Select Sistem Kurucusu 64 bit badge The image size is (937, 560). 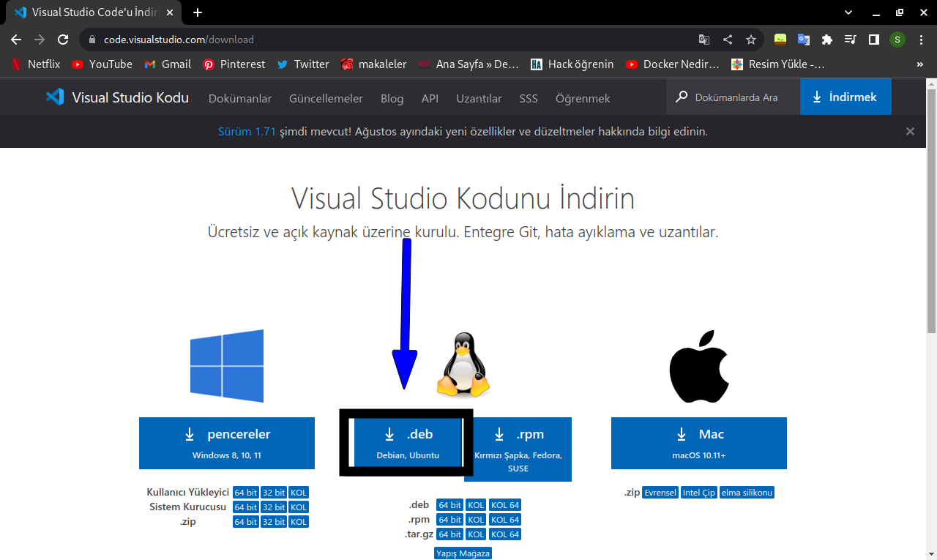[x=246, y=507]
